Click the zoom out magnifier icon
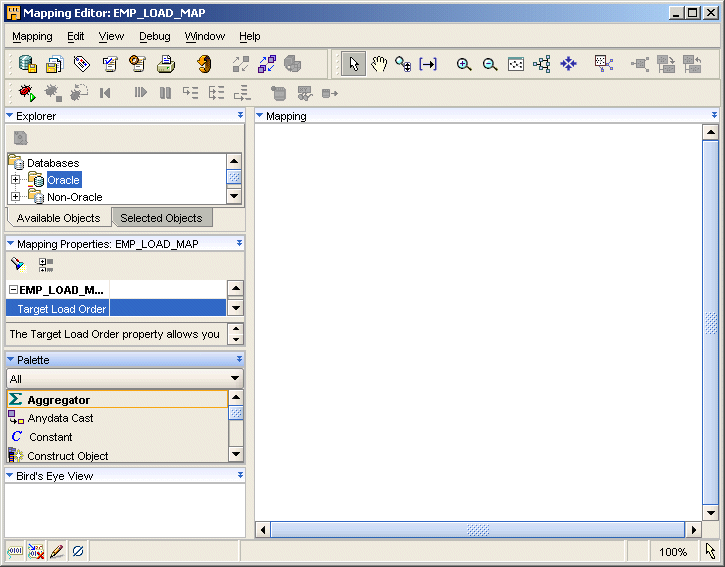 490,64
